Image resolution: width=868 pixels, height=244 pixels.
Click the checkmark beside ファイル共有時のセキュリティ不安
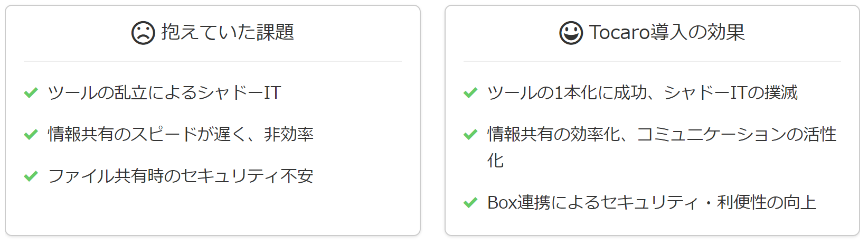(31, 176)
